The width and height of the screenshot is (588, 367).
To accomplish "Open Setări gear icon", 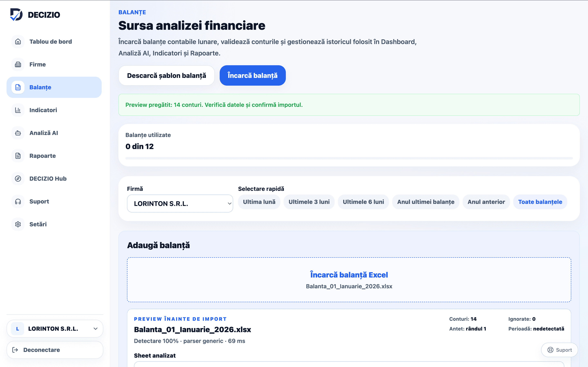I will click(x=18, y=224).
